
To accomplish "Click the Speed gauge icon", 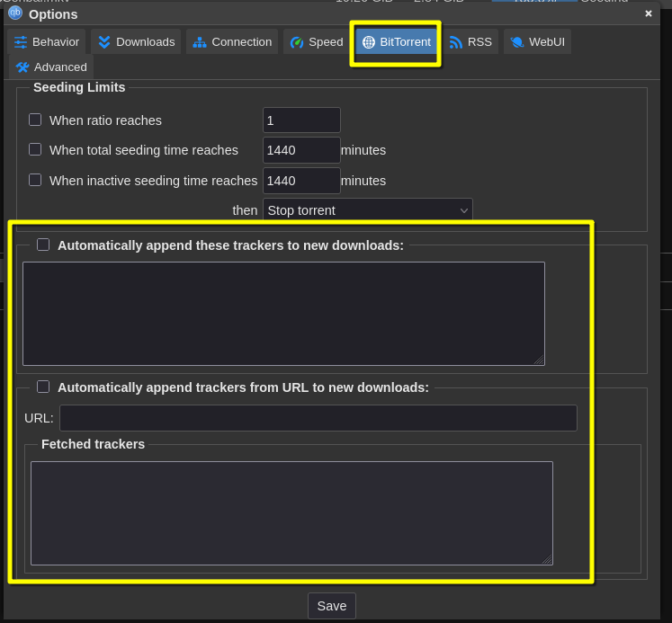I will [297, 42].
